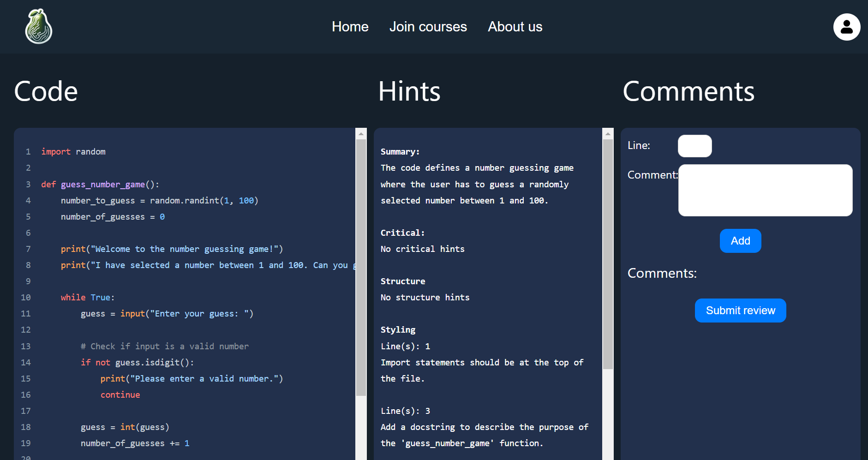Click the Submit review button

click(x=740, y=311)
